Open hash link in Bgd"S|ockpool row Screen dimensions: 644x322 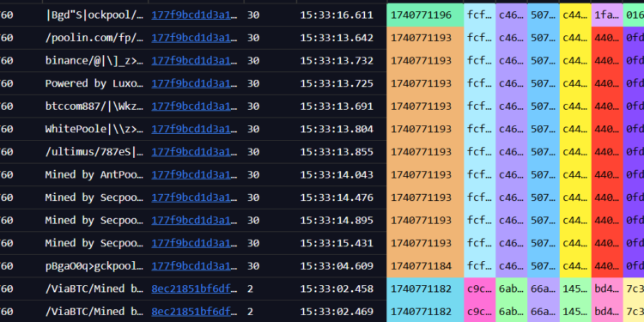coord(194,15)
